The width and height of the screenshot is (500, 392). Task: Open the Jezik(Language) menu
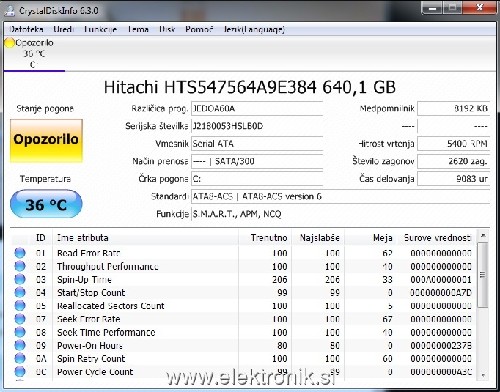click(254, 29)
